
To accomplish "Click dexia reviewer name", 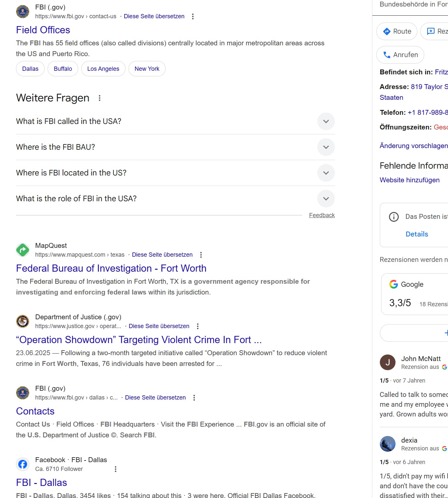I will [x=409, y=440].
